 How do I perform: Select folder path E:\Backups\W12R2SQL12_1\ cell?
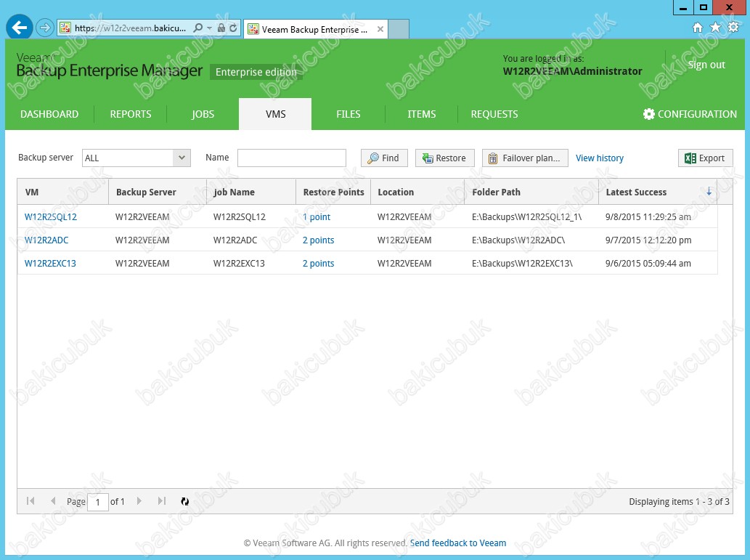[526, 217]
